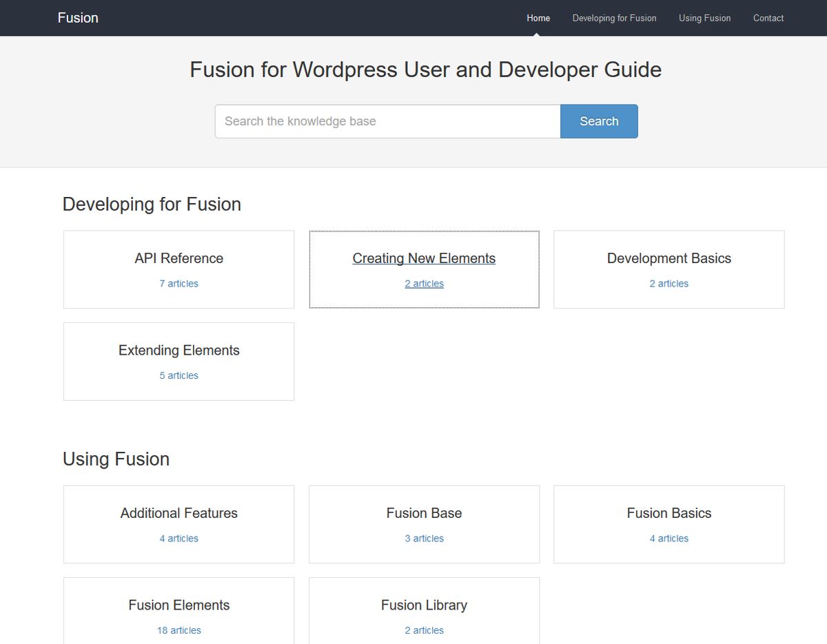The height and width of the screenshot is (644, 827).
Task: Open the Creating New Elements category
Action: [x=424, y=258]
